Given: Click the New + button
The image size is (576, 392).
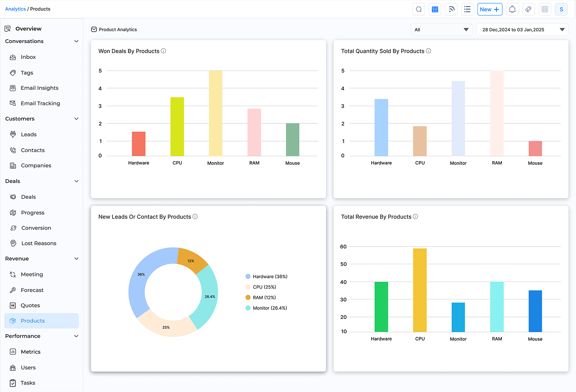Looking at the screenshot, I should [490, 9].
